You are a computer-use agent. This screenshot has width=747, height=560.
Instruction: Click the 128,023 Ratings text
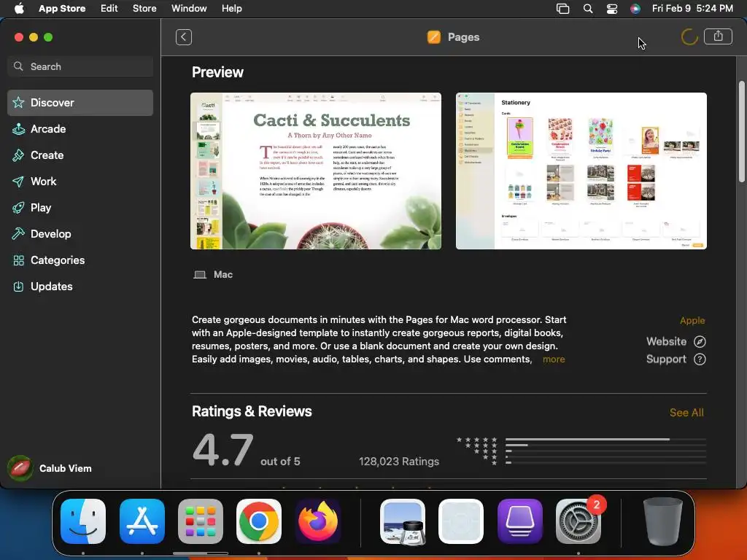click(x=399, y=462)
